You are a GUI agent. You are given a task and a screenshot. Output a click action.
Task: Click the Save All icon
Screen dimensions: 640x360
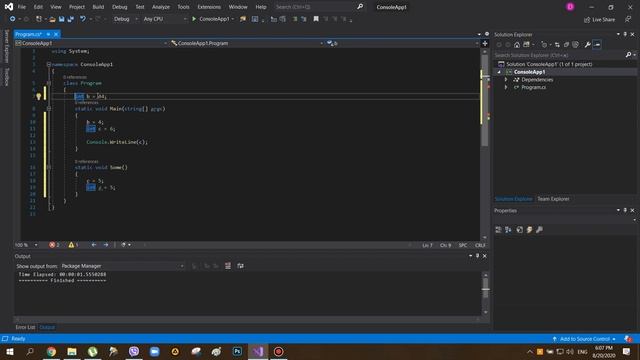71,19
